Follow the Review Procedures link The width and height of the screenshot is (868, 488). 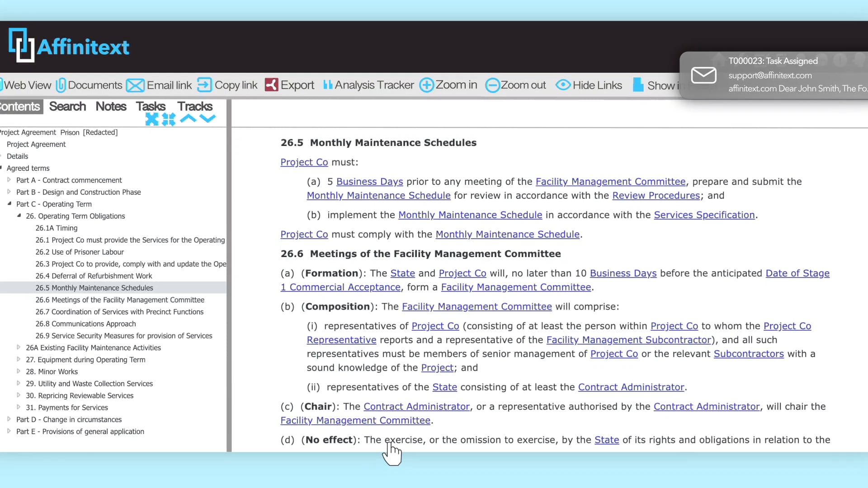pyautogui.click(x=656, y=196)
